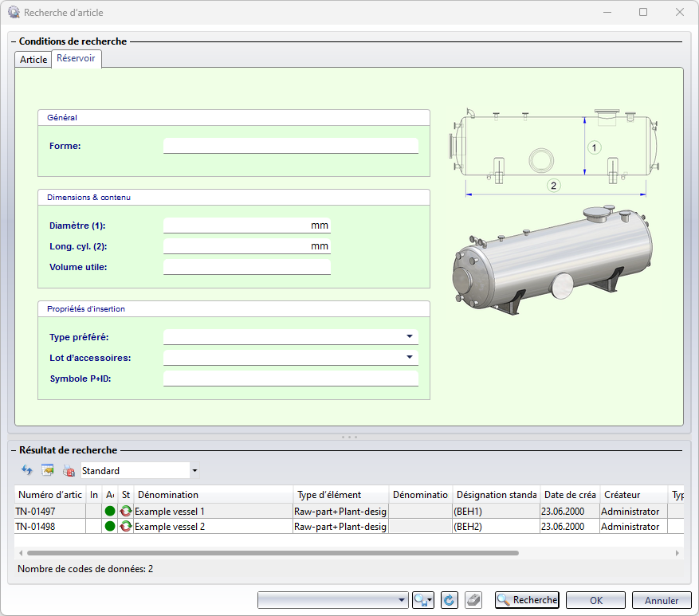
Task: Switch to the Article tab
Action: [33, 60]
